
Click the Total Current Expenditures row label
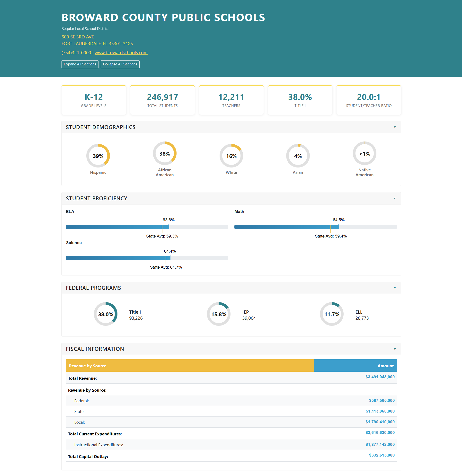point(95,434)
